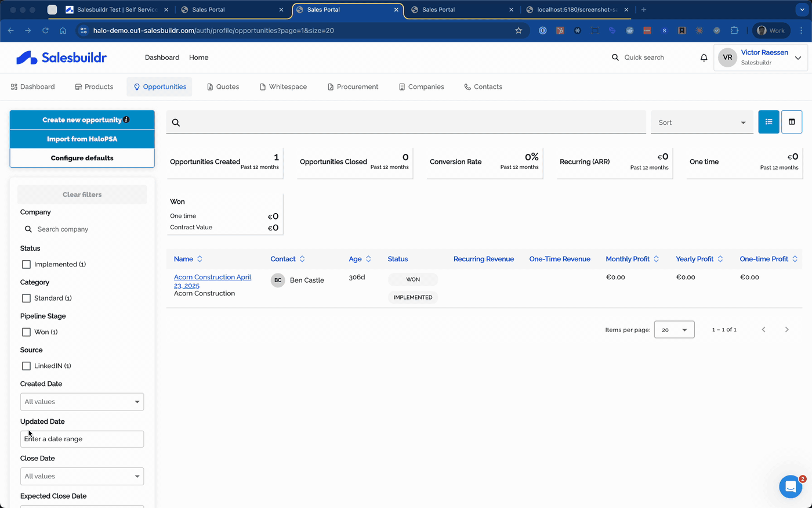Viewport: 812px width, 508px height.
Task: Open the Contacts tab
Action: pos(483,87)
